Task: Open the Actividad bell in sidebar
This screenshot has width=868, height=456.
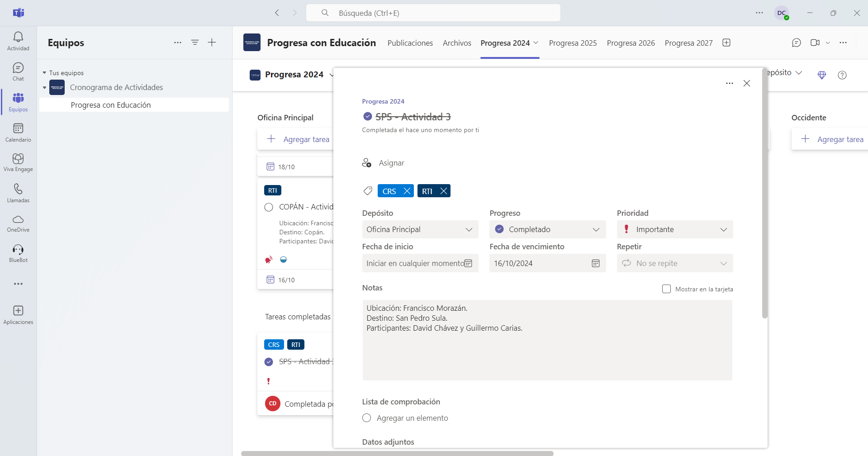Action: [18, 41]
